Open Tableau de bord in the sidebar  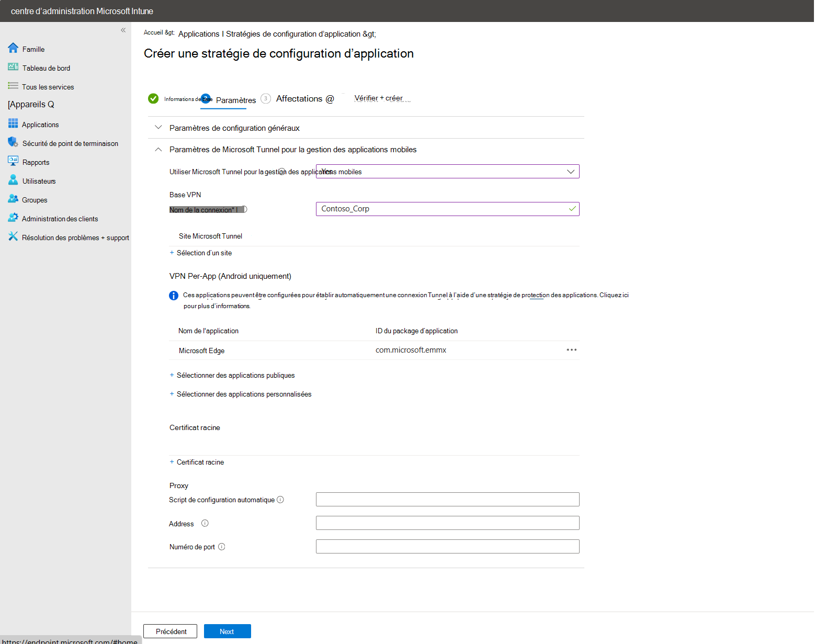(46, 68)
